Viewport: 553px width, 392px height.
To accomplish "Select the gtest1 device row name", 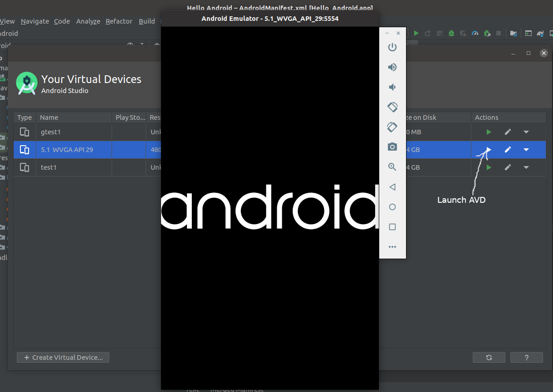I will [x=51, y=132].
